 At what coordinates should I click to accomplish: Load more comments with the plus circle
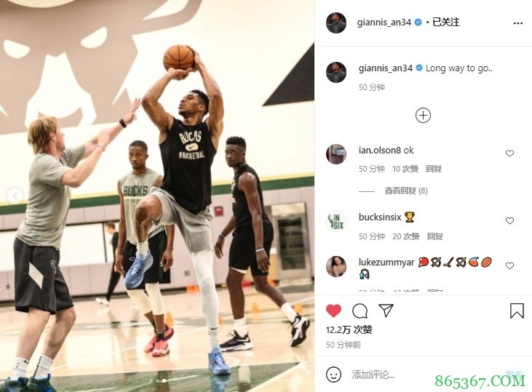[423, 116]
